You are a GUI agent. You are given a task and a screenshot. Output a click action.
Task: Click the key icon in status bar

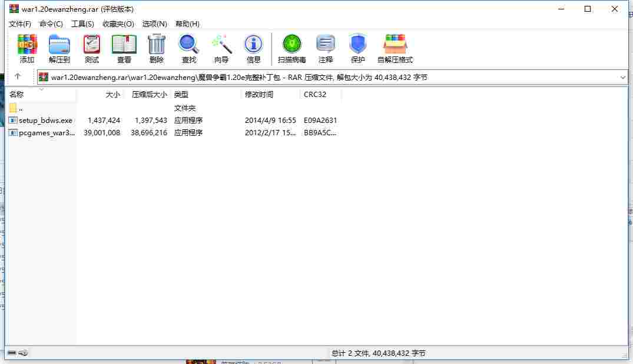[23, 353]
